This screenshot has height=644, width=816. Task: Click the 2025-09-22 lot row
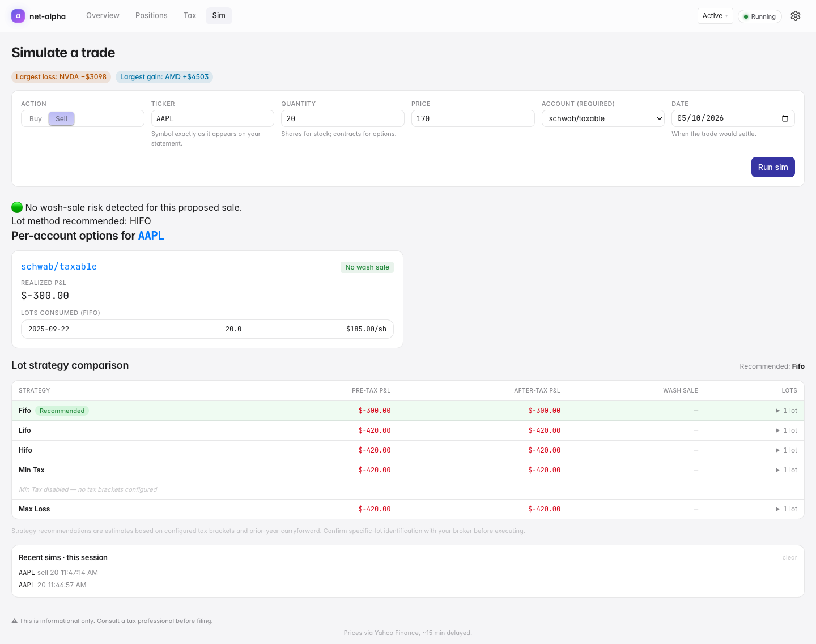pyautogui.click(x=207, y=329)
